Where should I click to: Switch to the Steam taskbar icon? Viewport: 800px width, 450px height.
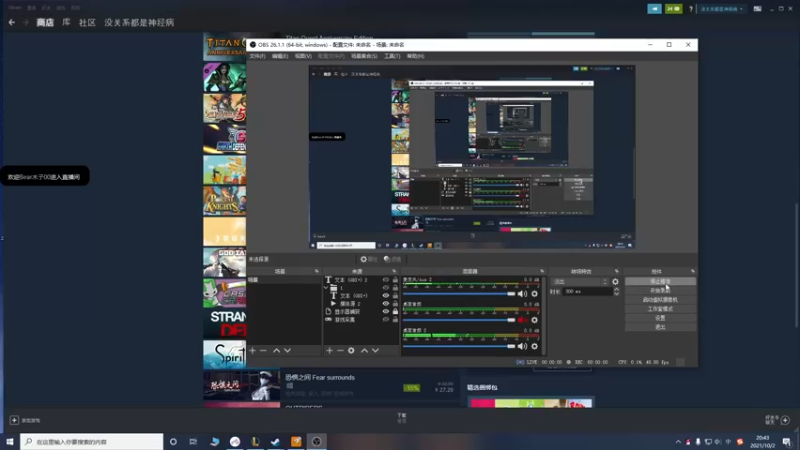276,441
